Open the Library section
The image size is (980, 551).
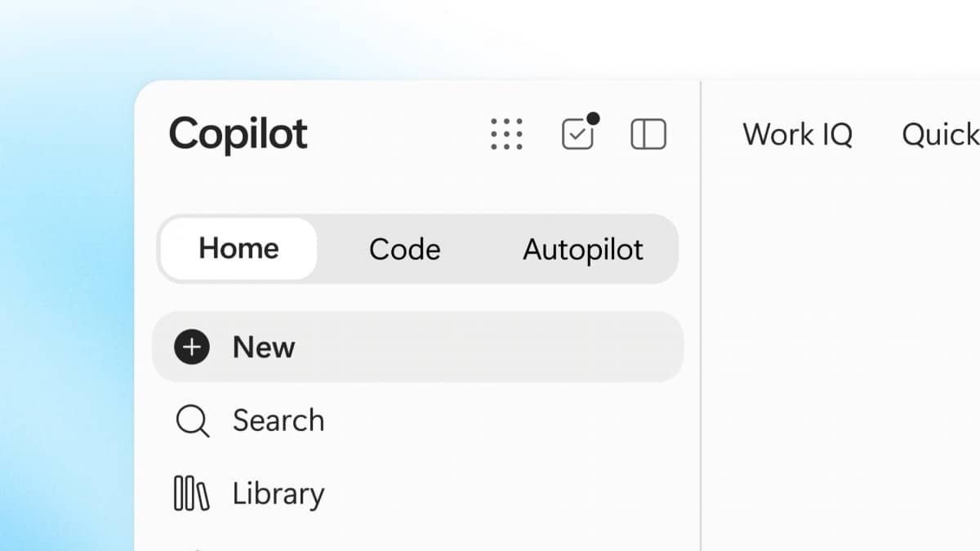(418, 494)
